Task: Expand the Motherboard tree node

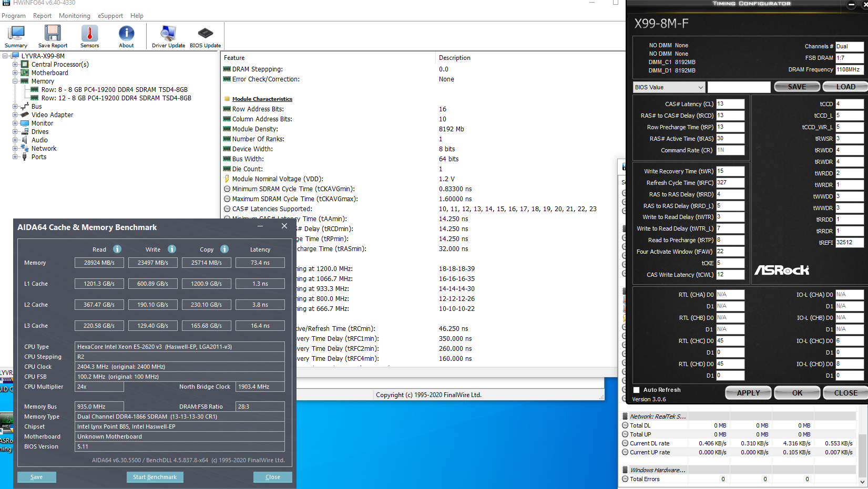Action: 15,73
